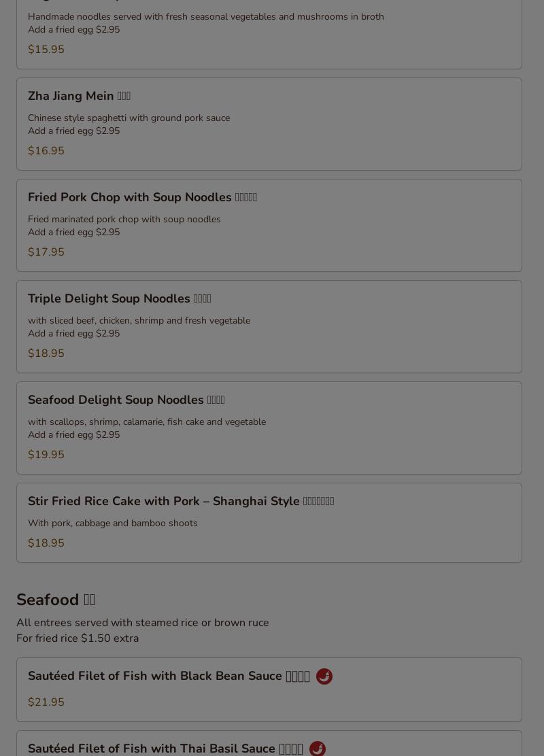The height and width of the screenshot is (756, 544).
Task: Open the Triple Delight Soup Noodles item
Action: [119, 298]
